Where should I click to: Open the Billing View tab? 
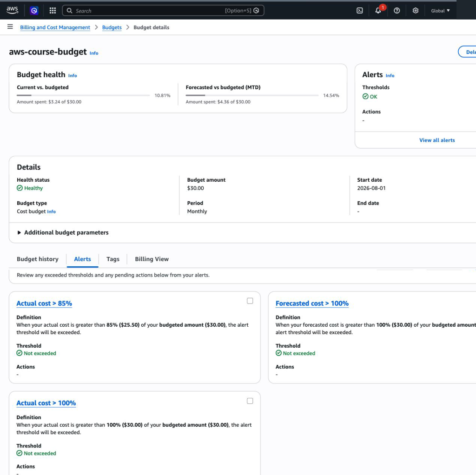tap(152, 259)
